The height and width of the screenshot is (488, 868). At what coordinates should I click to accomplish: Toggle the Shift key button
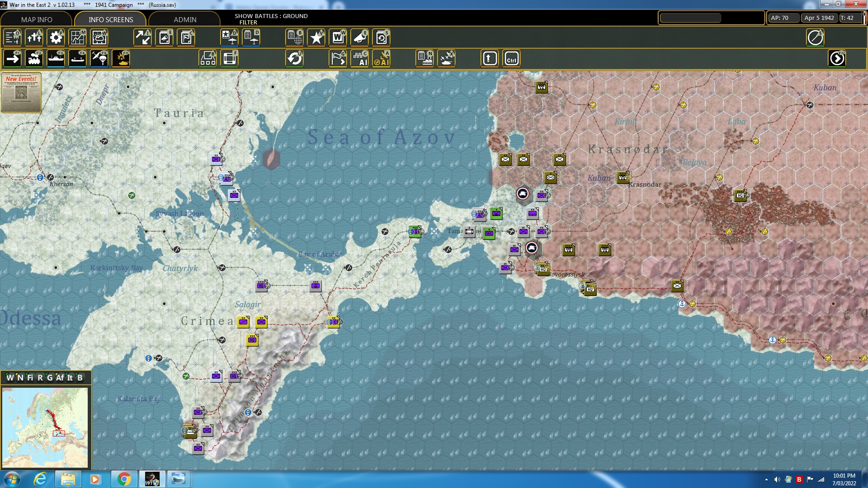490,58
